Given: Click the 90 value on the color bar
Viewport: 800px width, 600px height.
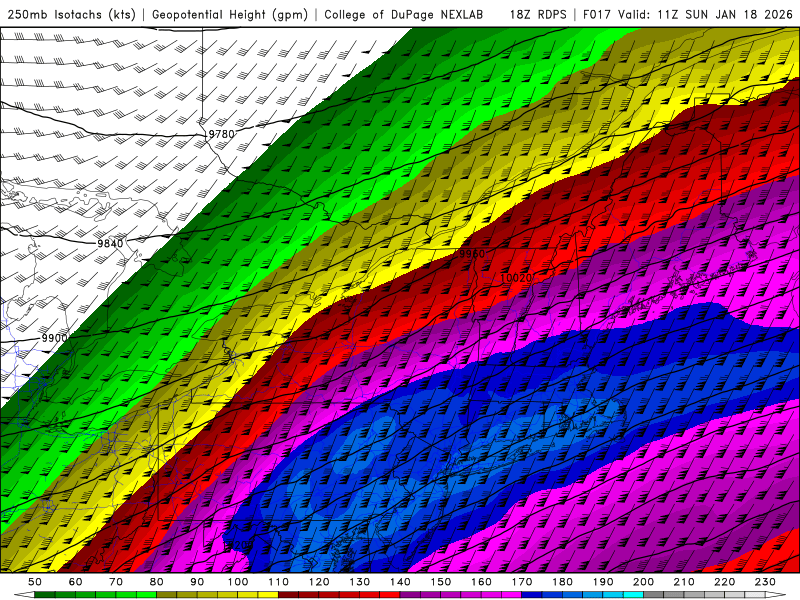Looking at the screenshot, I should (x=197, y=582).
